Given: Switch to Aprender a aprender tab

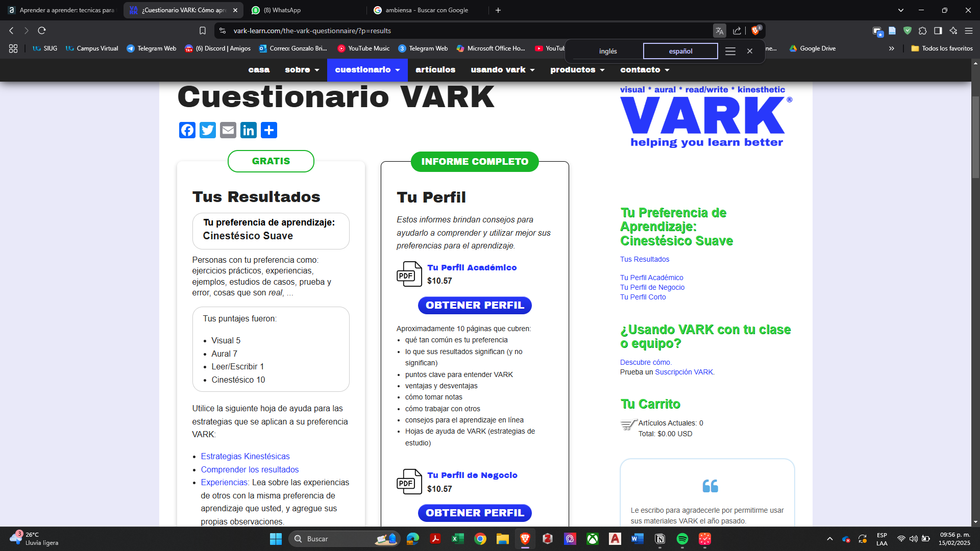Looking at the screenshot, I should point(61,10).
